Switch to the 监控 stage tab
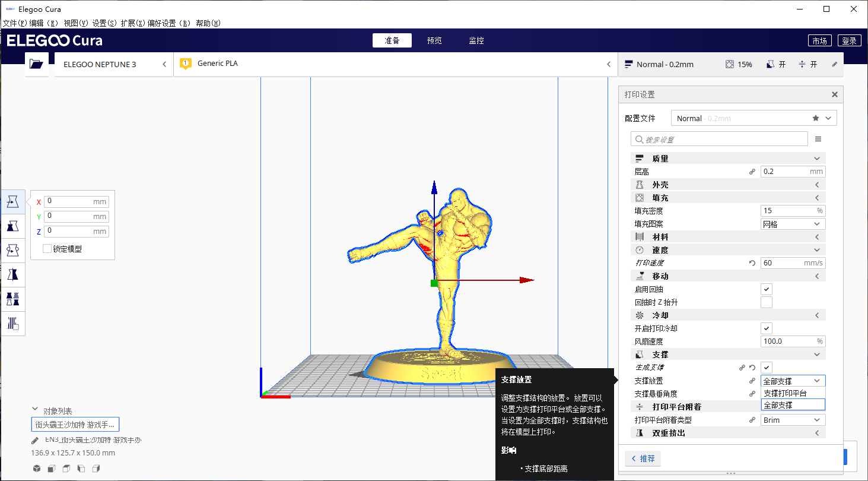 (476, 40)
